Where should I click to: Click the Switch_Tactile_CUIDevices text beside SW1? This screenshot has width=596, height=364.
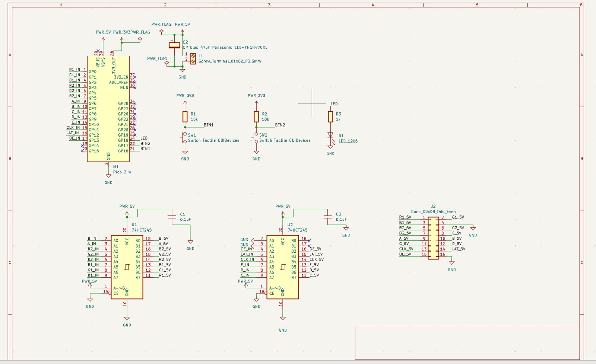213,140
